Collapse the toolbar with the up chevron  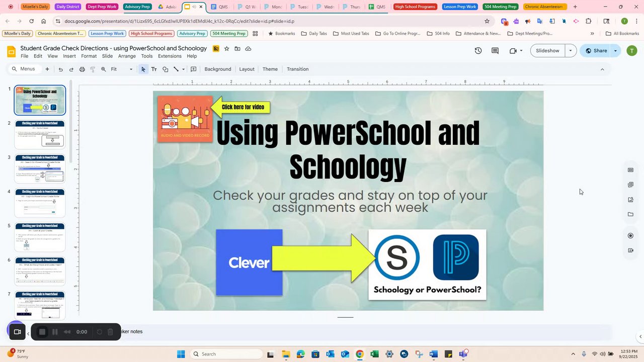(x=602, y=69)
